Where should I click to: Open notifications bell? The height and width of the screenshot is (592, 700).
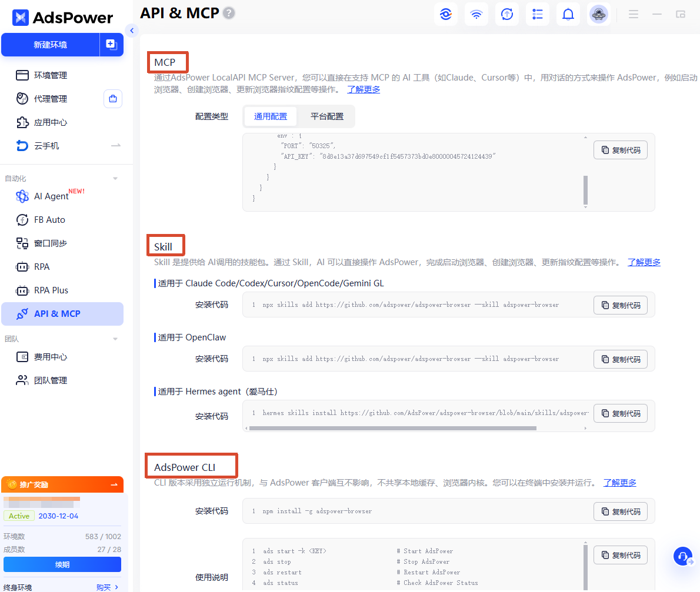[568, 14]
